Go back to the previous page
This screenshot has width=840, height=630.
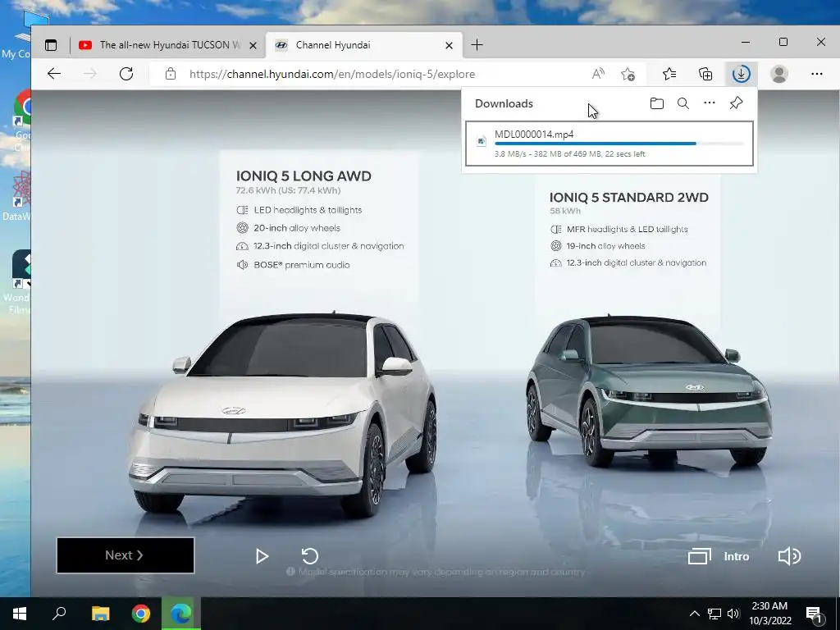54,74
